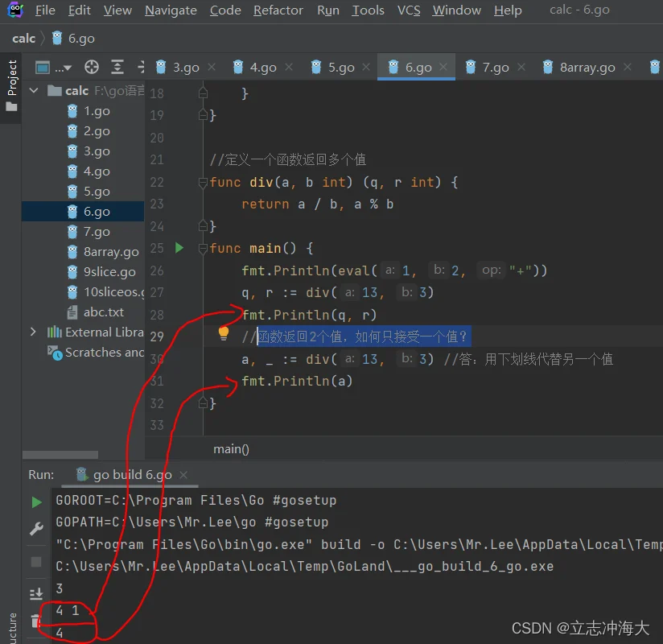Viewport: 663px width, 644px height.
Task: Click the 6.go breadcrumb in navigation bar
Action: (73, 39)
